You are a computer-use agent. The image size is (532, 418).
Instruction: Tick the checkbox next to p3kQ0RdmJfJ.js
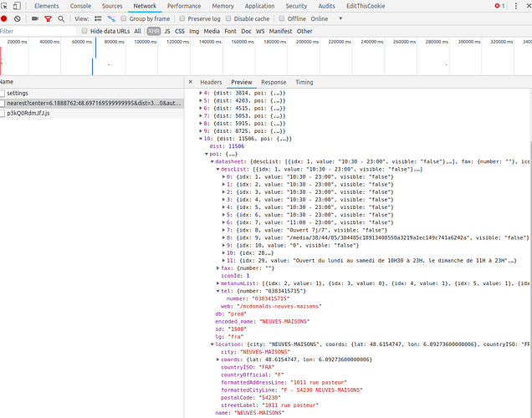pos(3,113)
